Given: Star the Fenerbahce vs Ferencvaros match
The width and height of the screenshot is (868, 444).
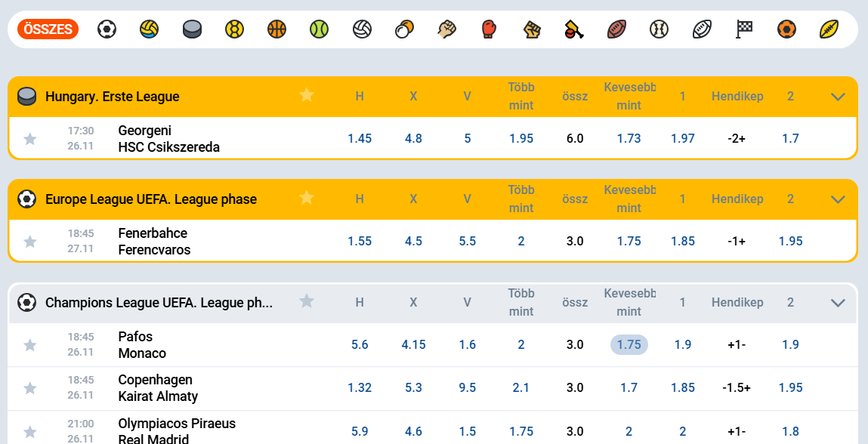Looking at the screenshot, I should click(30, 242).
